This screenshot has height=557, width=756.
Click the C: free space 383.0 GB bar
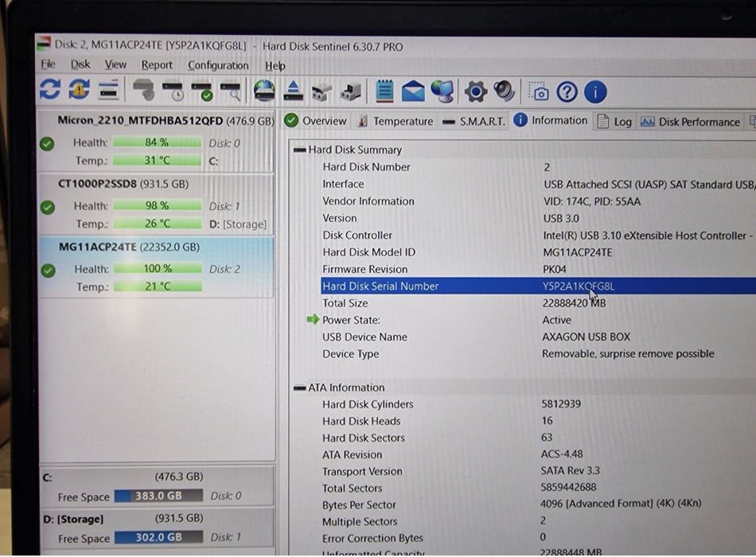[158, 496]
